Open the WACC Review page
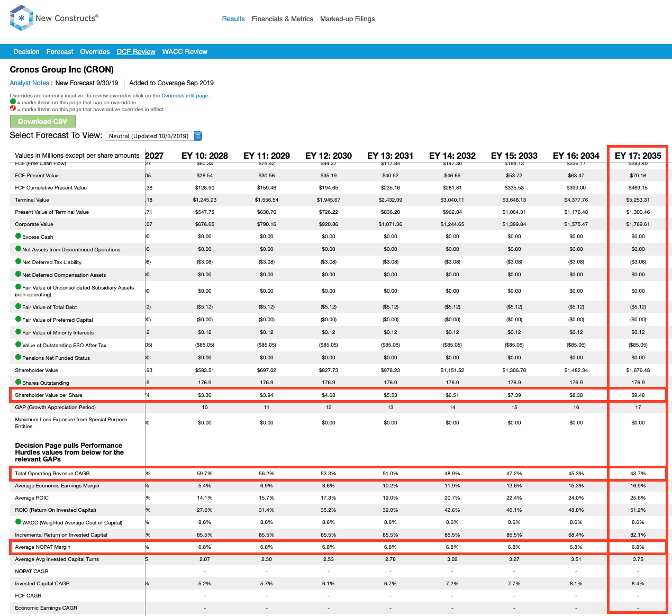This screenshot has height=616, width=672. [x=185, y=51]
